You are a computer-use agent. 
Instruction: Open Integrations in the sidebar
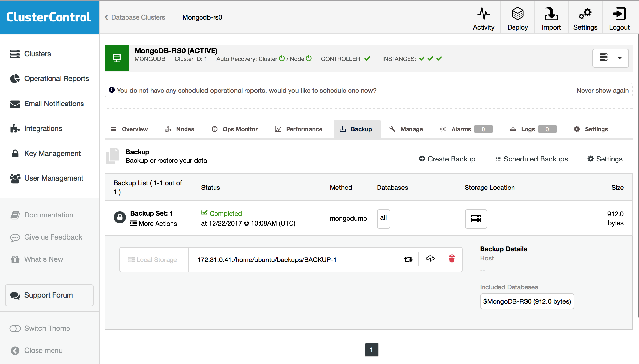pos(36,128)
